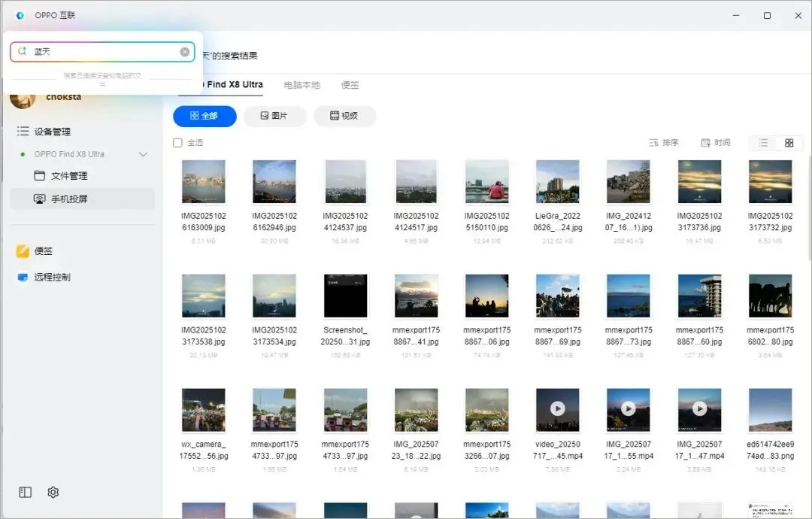
Task: Select thumbnail mmexport1756802...80.jpg
Action: 771,296
